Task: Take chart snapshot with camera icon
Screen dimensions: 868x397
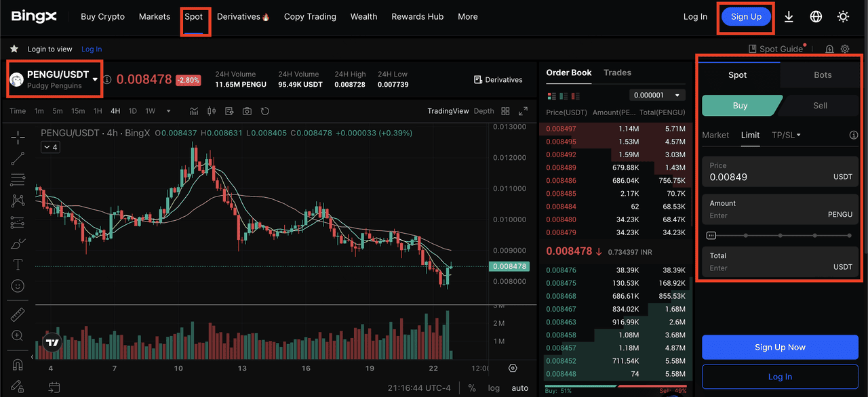Action: point(247,111)
